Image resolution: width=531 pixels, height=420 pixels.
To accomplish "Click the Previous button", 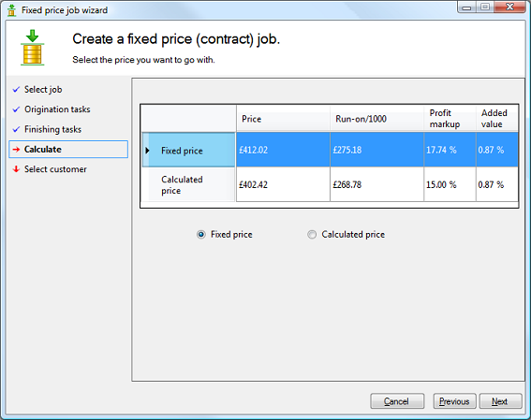I will click(x=454, y=401).
